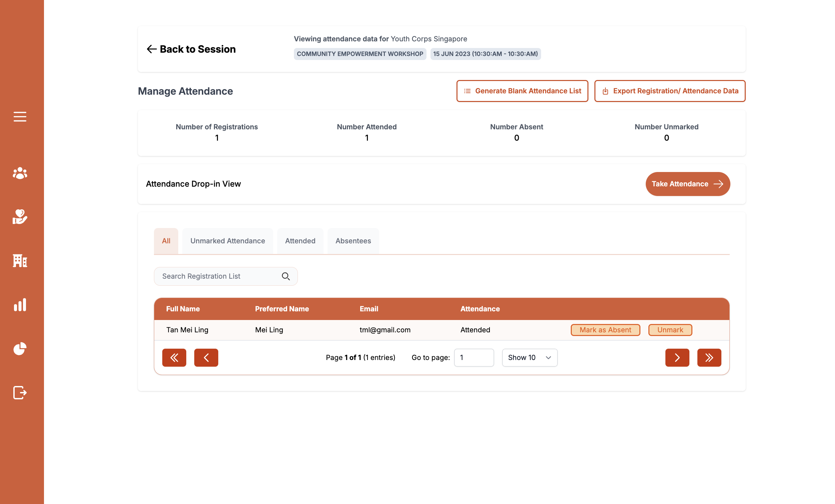Click the people group sidebar icon
The image size is (835, 504).
pyautogui.click(x=20, y=173)
